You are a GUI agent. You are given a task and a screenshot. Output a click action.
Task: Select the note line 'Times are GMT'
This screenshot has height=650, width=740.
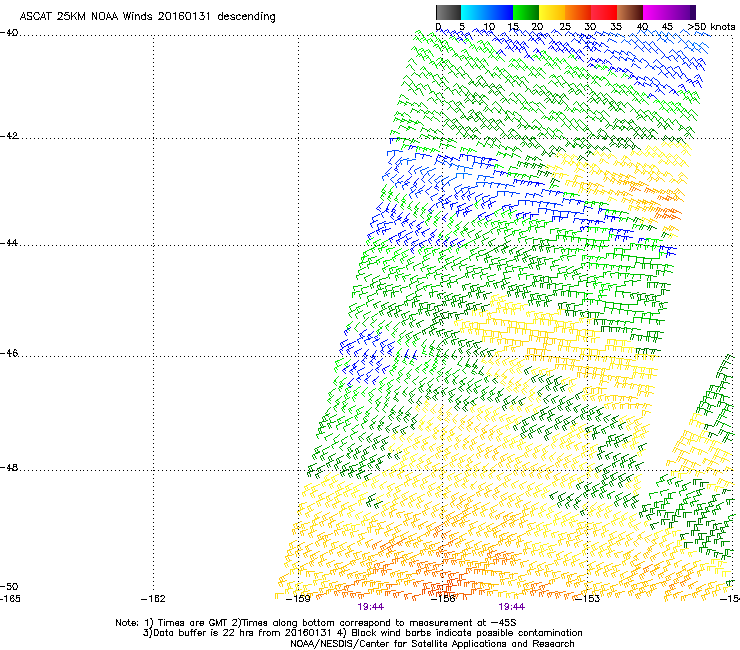click(193, 623)
